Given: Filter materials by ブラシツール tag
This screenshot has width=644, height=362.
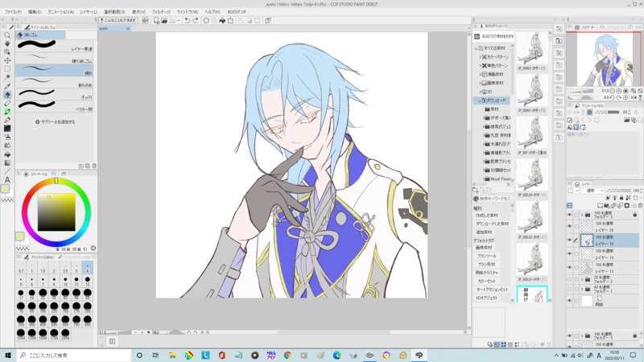Looking at the screenshot, I should [486, 256].
